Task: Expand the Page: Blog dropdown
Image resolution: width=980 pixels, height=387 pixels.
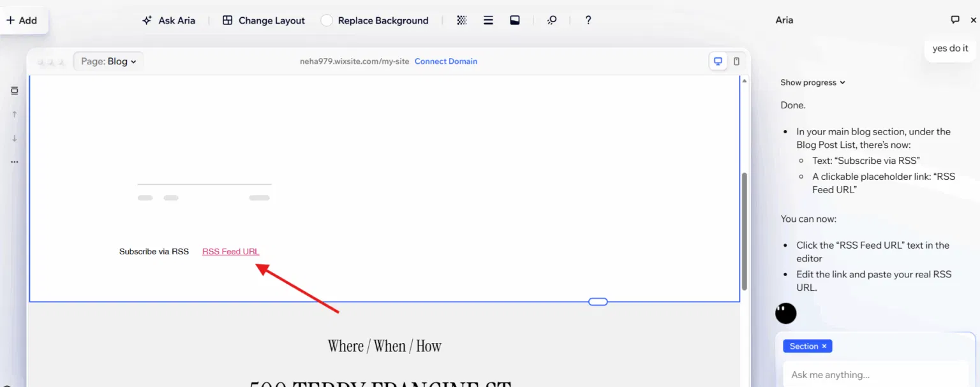Action: [x=108, y=62]
